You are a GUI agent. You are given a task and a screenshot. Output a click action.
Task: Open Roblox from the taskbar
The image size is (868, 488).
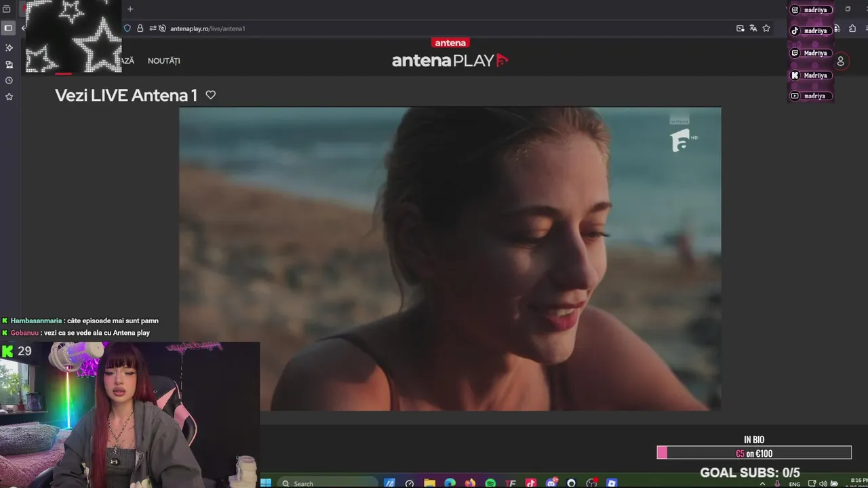[x=612, y=483]
